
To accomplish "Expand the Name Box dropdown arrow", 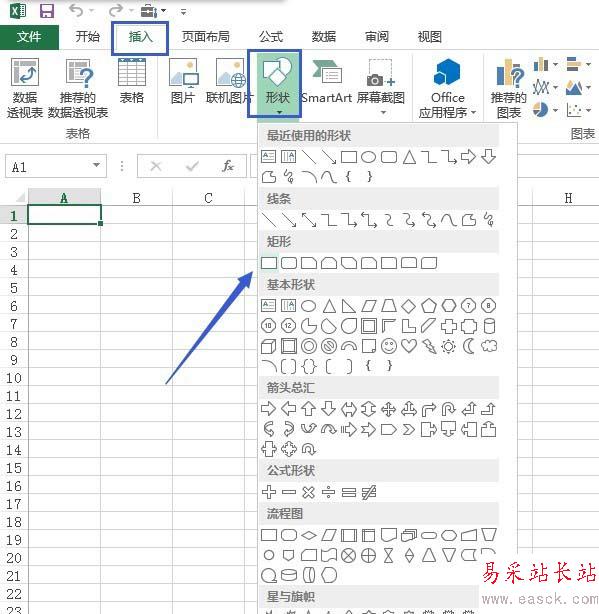I will click(x=96, y=165).
